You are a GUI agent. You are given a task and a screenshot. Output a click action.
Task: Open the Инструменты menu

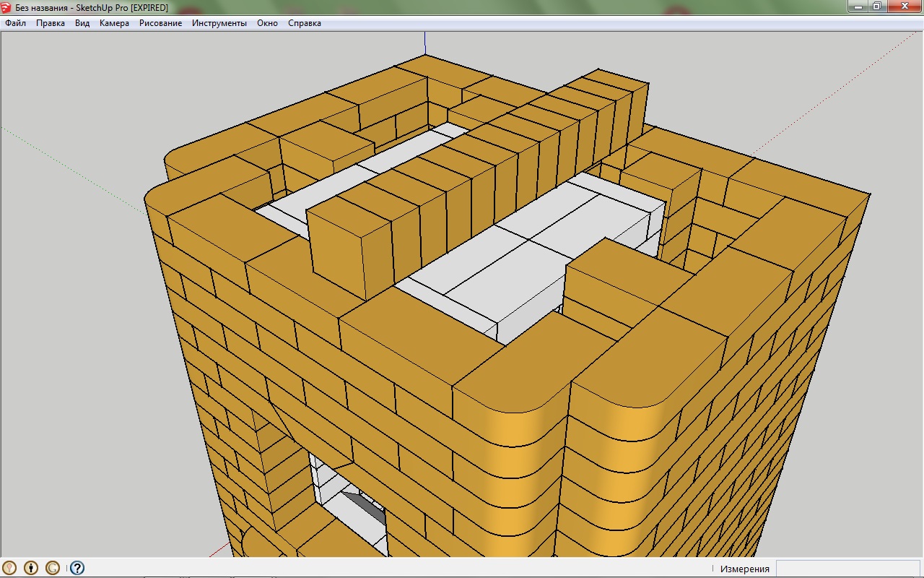219,23
